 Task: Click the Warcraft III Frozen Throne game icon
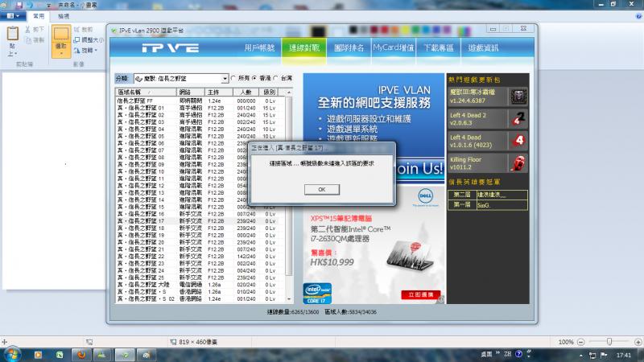point(519,97)
